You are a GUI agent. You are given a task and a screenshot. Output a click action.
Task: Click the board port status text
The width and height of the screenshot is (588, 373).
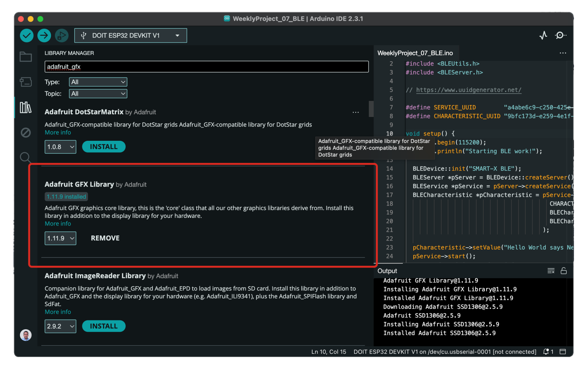coord(445,352)
